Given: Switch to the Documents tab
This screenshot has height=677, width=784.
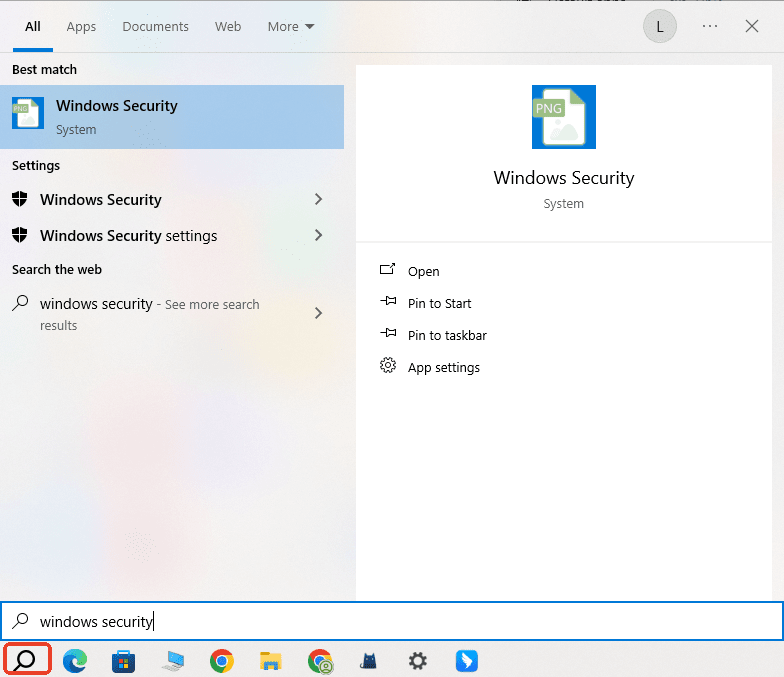Looking at the screenshot, I should click(155, 27).
